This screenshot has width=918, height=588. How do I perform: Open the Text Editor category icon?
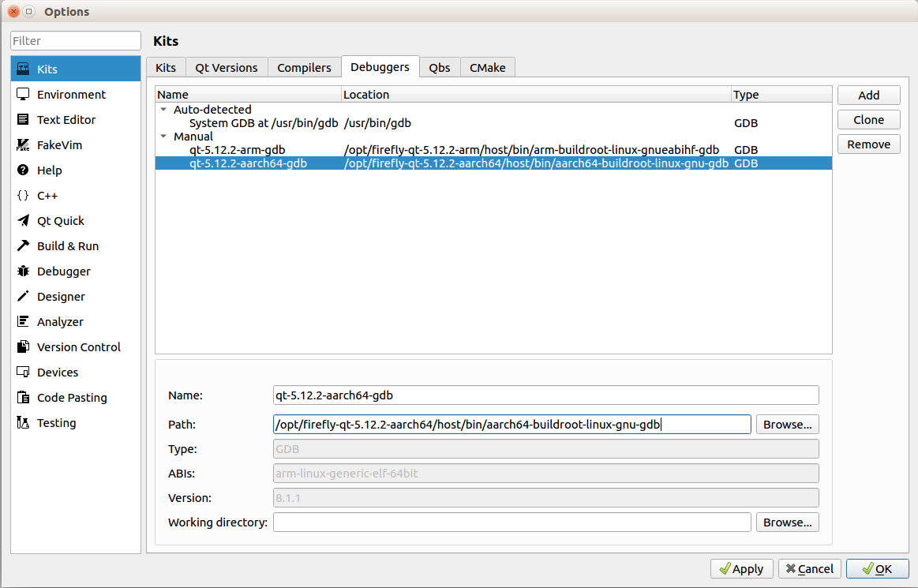[23, 120]
